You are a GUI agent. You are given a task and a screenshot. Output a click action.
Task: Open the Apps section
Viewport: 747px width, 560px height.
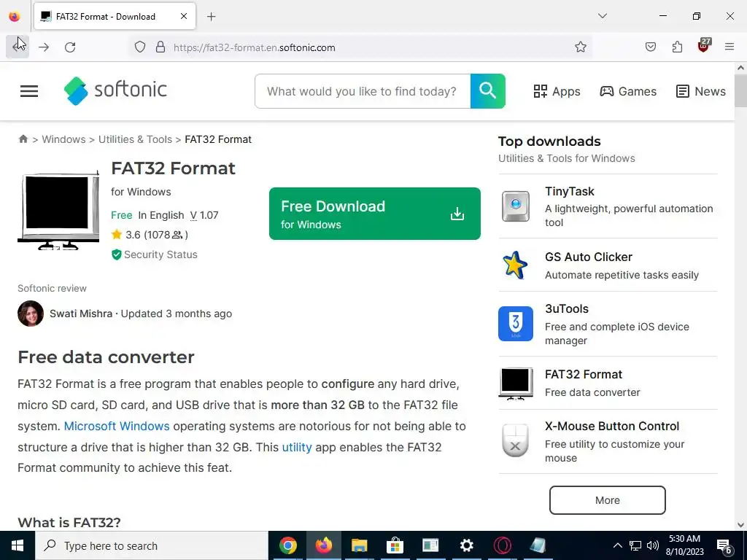click(x=557, y=91)
